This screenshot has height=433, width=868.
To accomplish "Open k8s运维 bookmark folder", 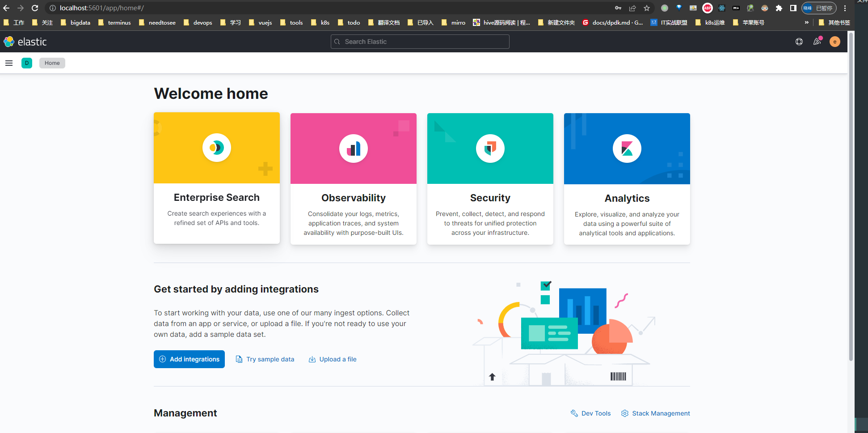I will click(x=710, y=22).
